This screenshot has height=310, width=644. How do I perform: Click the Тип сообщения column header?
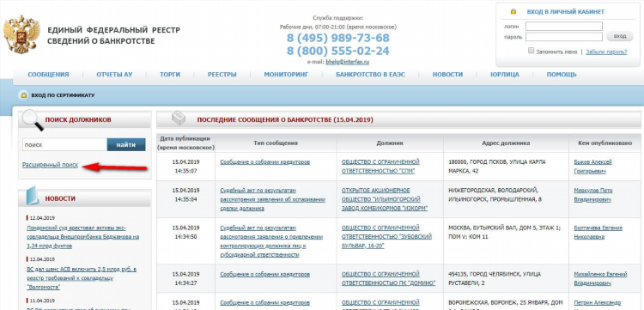276,143
